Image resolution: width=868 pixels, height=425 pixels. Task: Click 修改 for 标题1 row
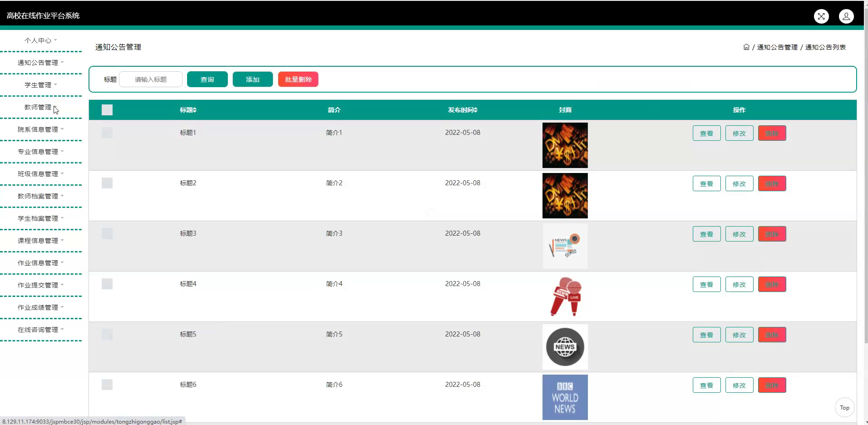740,133
